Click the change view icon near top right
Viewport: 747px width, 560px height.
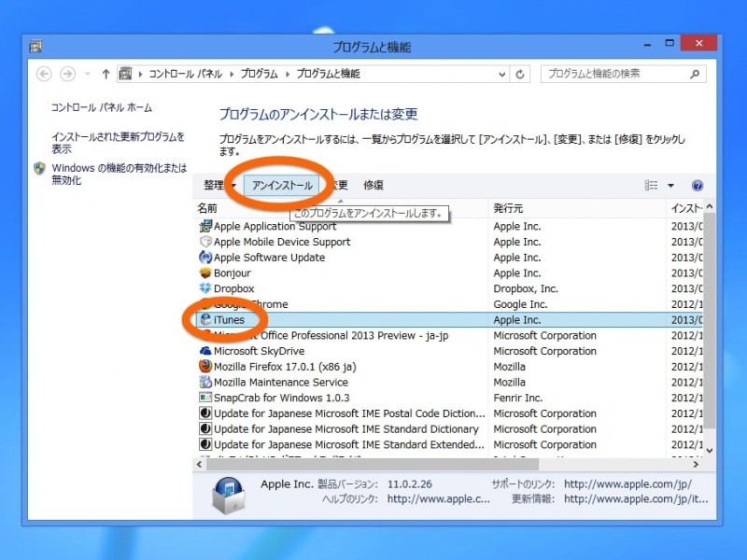650,185
